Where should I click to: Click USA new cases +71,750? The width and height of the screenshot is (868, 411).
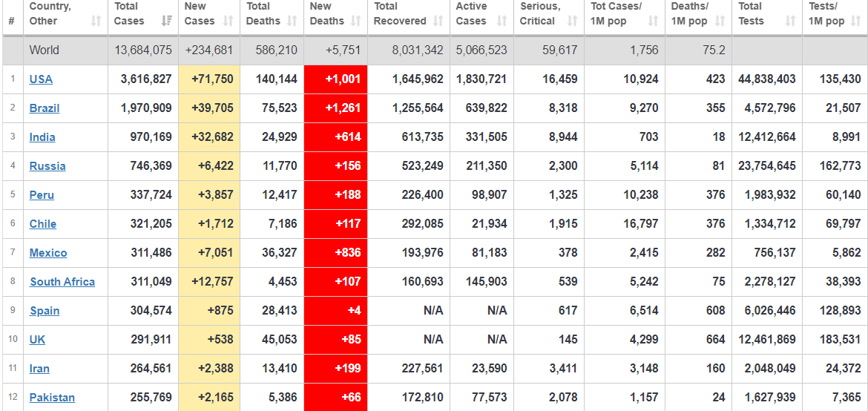pos(213,79)
